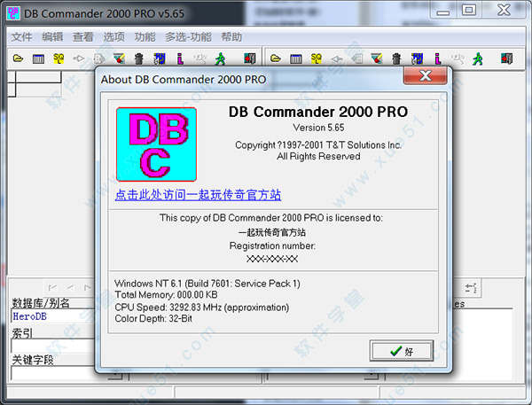This screenshot has width=532, height=405.
Task: Click the grayed document-arrow icon in right toolbar
Action: (x=356, y=58)
